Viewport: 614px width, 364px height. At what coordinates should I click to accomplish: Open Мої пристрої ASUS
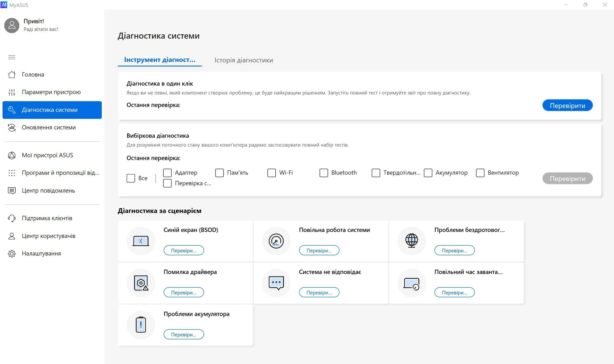(x=52, y=155)
